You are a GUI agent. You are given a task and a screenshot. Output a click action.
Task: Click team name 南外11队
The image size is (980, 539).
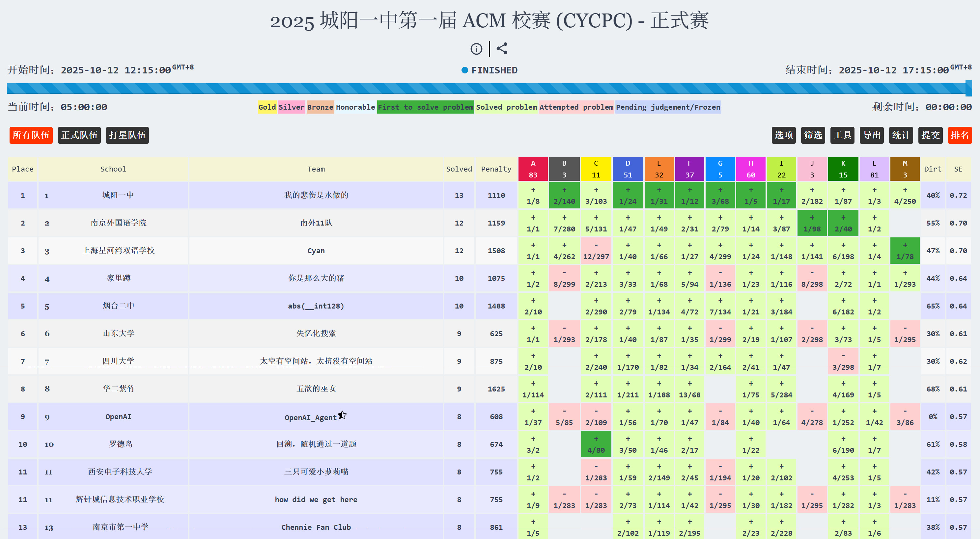[x=316, y=223]
